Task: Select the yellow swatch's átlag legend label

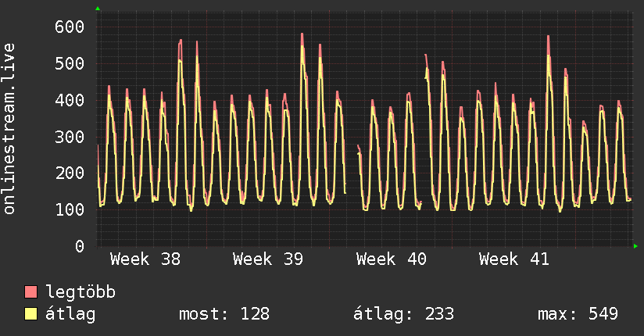Action: click(70, 314)
